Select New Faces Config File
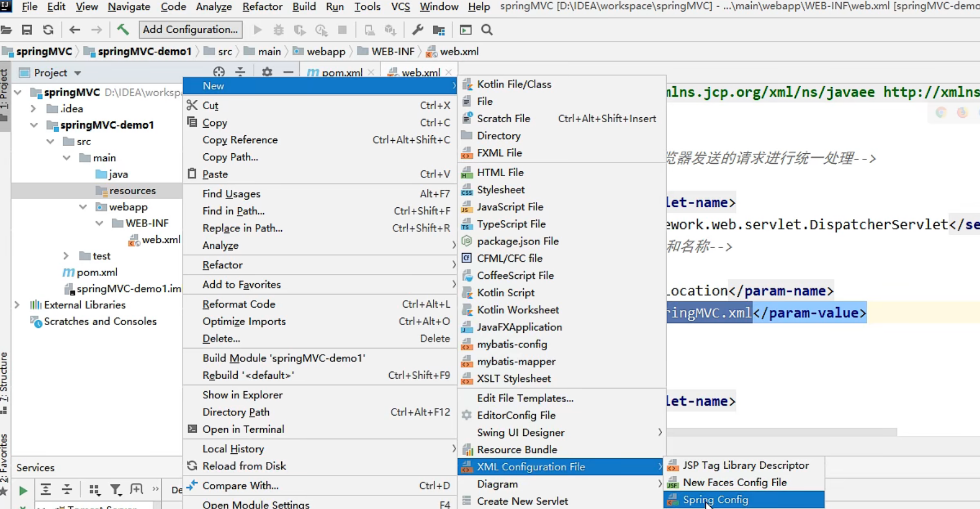Viewport: 980px width, 509px height. click(x=743, y=482)
